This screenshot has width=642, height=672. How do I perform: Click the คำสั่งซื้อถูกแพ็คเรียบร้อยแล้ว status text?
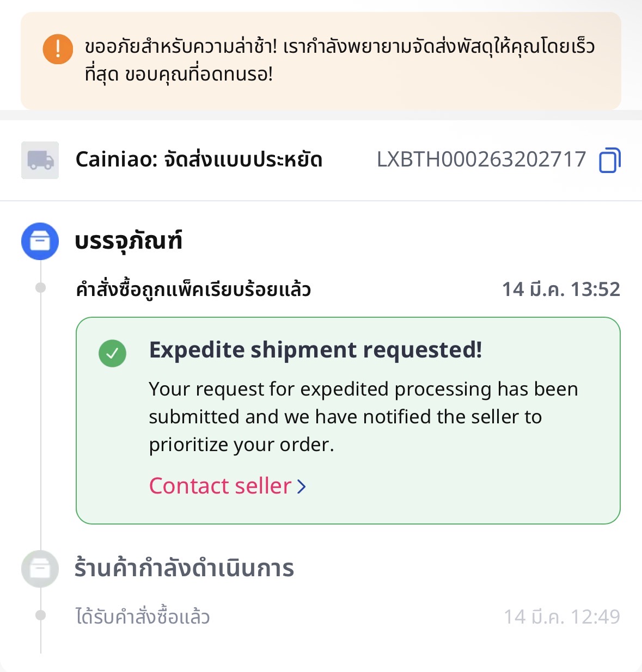pos(193,289)
